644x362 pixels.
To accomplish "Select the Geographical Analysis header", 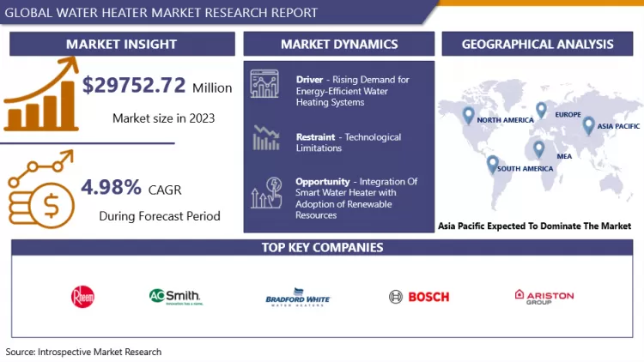I will click(538, 44).
